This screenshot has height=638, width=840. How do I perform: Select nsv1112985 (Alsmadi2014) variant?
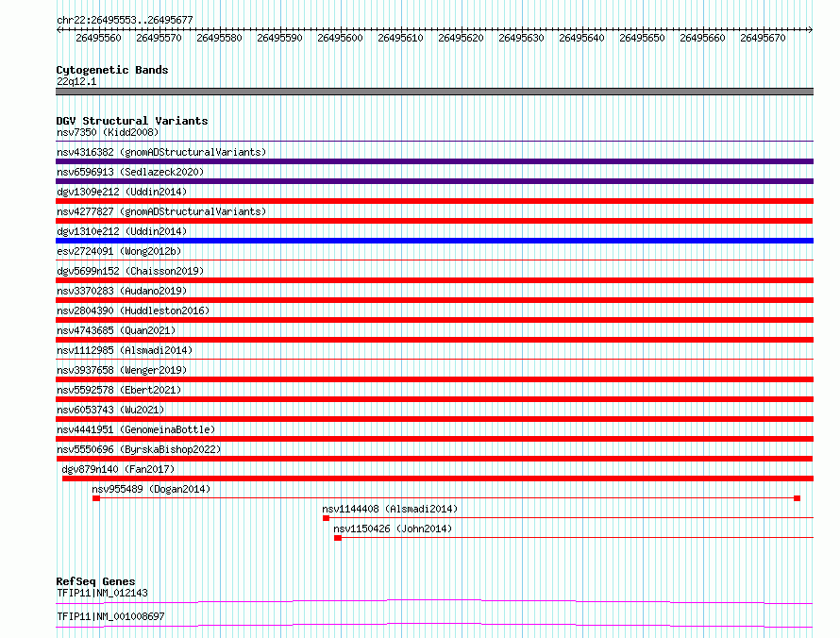(125, 350)
